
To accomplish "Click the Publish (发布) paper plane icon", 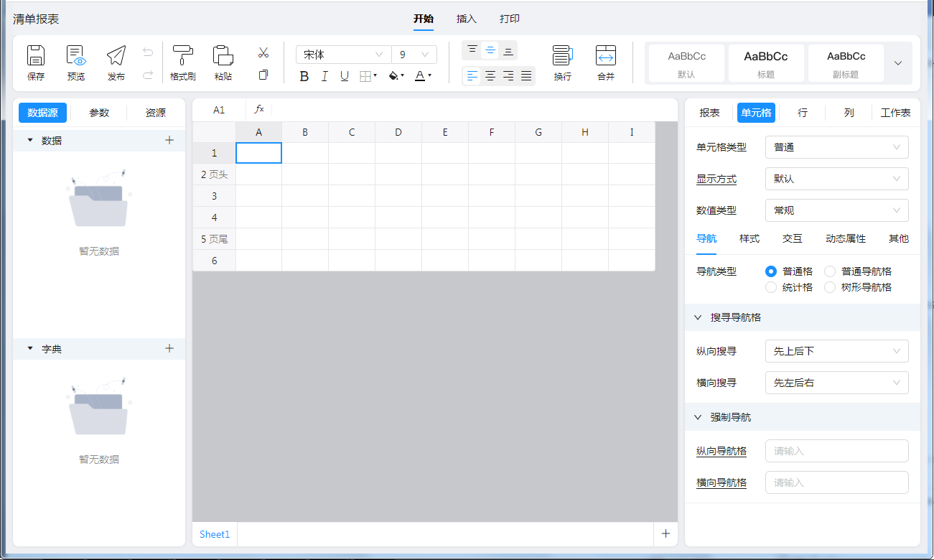I will click(x=116, y=56).
